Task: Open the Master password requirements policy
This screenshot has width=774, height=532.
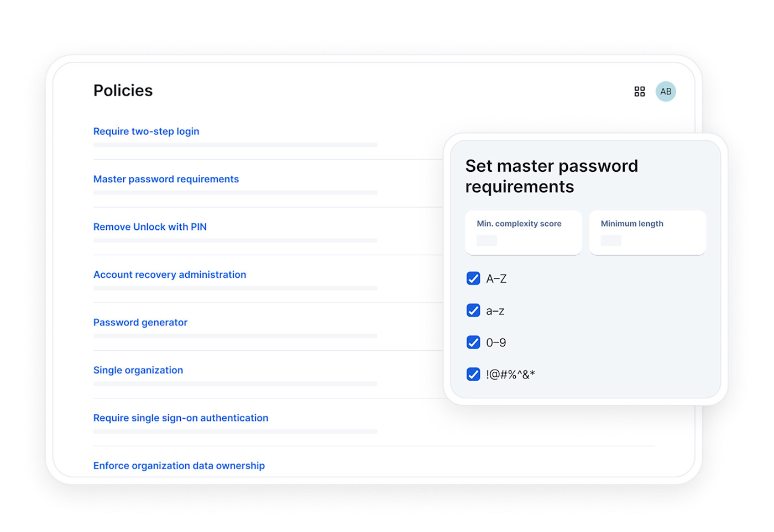Action: click(166, 179)
